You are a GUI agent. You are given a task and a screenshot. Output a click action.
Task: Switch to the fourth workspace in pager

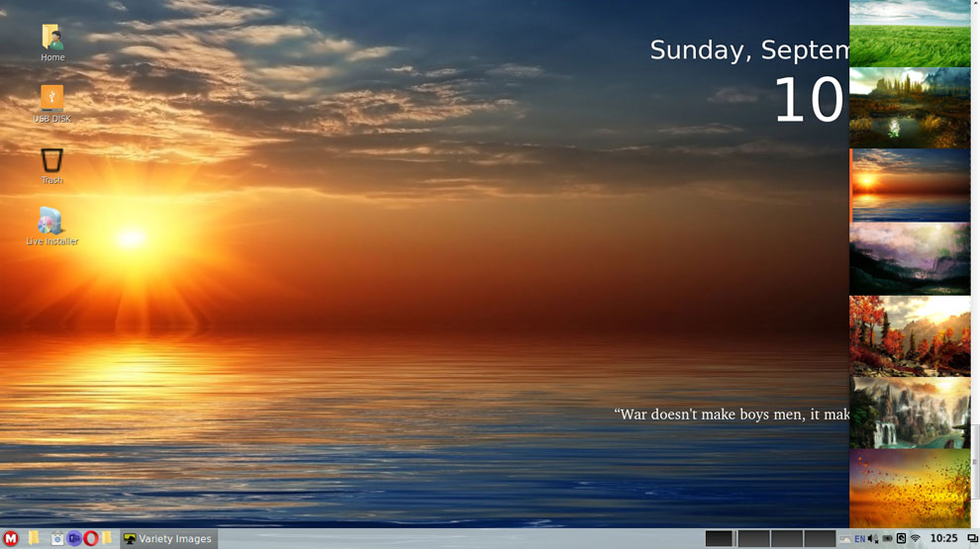pyautogui.click(x=820, y=538)
